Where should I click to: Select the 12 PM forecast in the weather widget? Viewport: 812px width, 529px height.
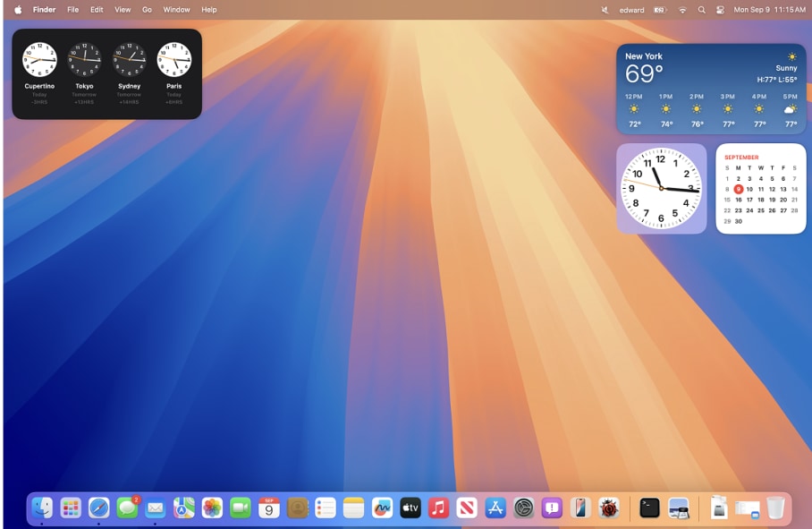point(634,110)
